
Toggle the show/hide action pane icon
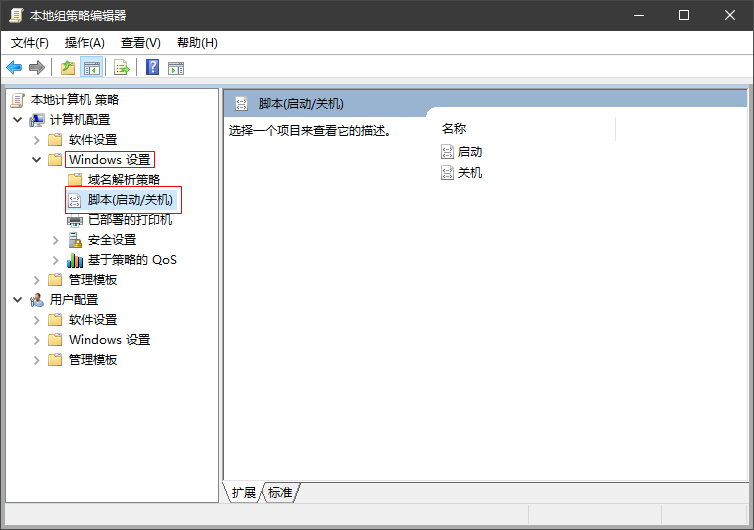[176, 68]
